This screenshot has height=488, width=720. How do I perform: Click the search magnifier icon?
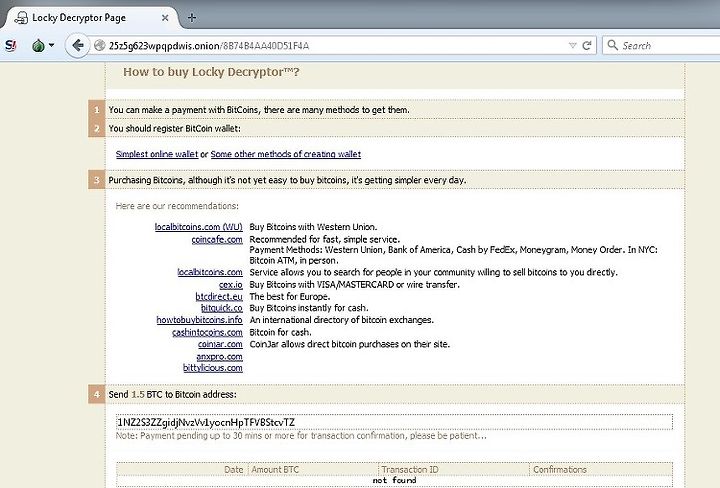pos(612,45)
